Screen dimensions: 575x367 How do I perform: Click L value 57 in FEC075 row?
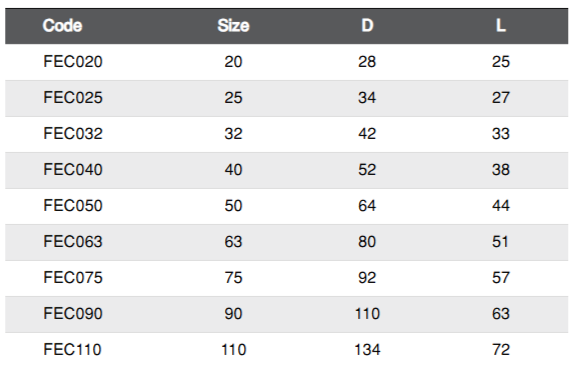pyautogui.click(x=501, y=278)
